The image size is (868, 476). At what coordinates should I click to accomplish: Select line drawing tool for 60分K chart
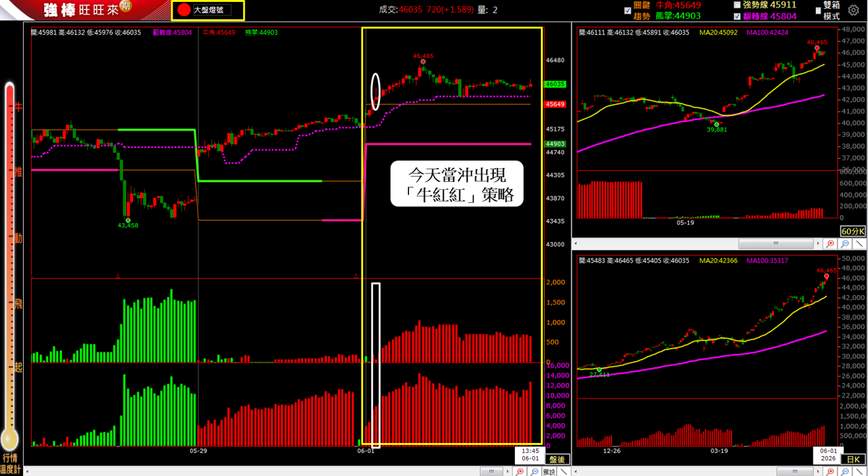[858, 243]
